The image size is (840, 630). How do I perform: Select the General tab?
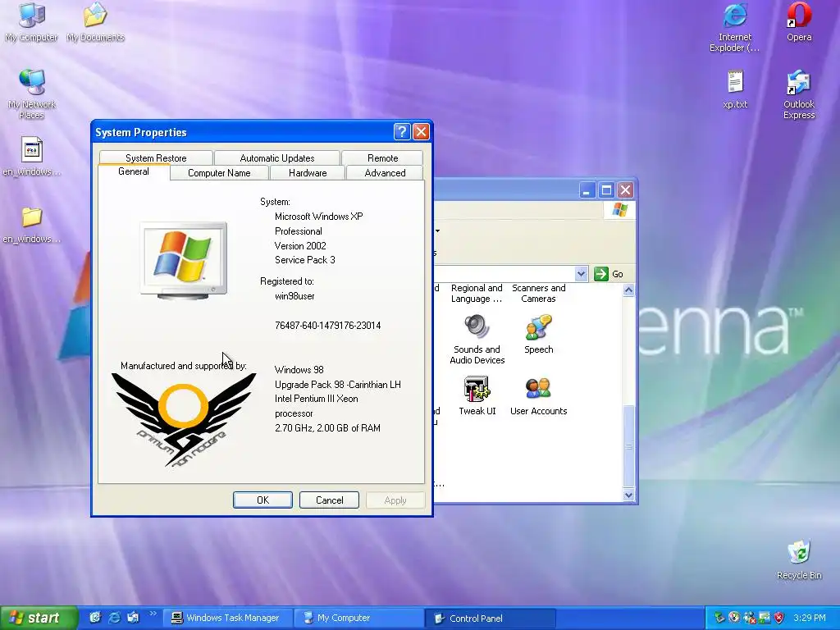[x=134, y=171]
